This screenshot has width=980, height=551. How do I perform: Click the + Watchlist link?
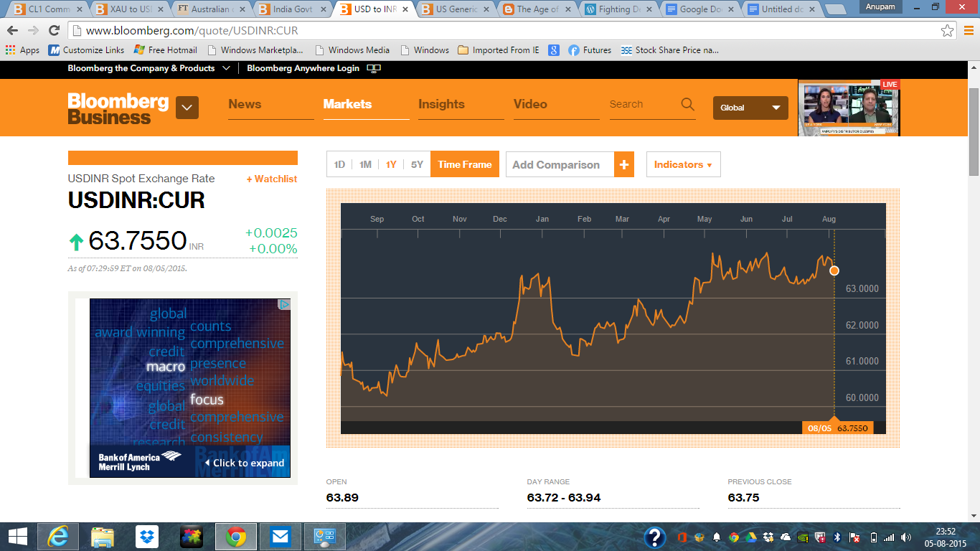271,179
